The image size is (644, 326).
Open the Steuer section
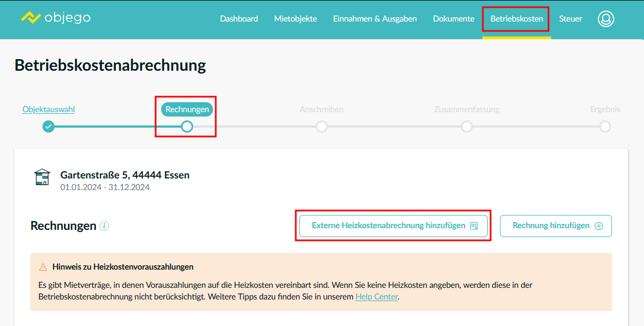click(x=571, y=19)
